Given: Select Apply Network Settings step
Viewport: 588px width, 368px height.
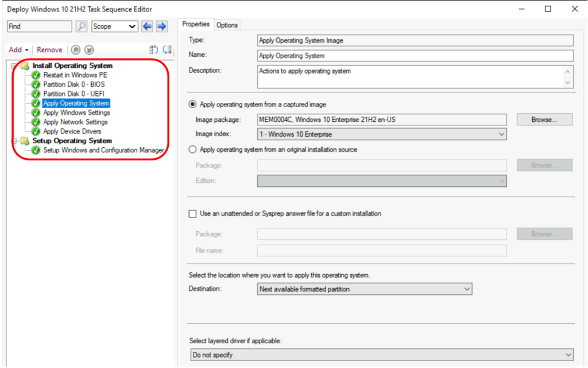Looking at the screenshot, I should tap(75, 122).
